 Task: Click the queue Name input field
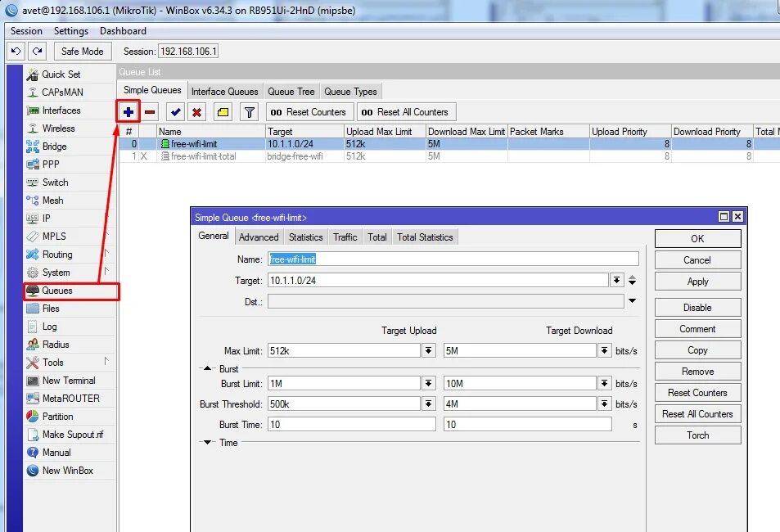pos(453,259)
